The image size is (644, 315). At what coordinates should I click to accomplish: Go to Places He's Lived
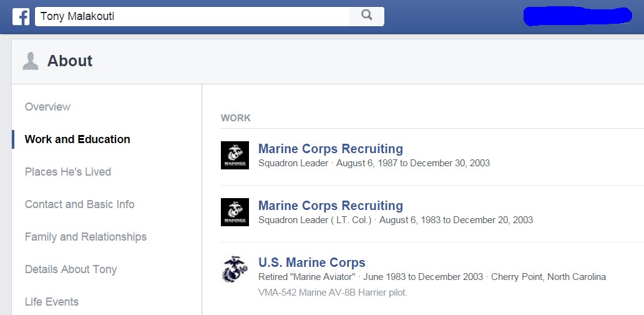(68, 172)
